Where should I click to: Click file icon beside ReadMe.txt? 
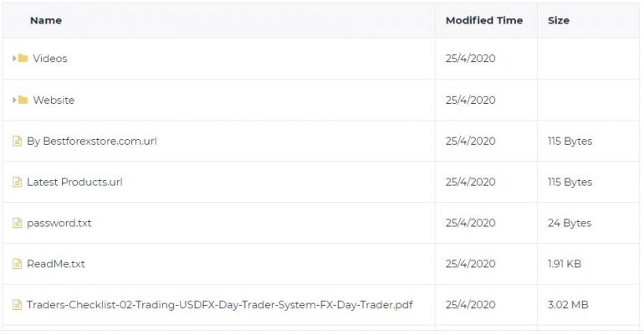[17, 264]
